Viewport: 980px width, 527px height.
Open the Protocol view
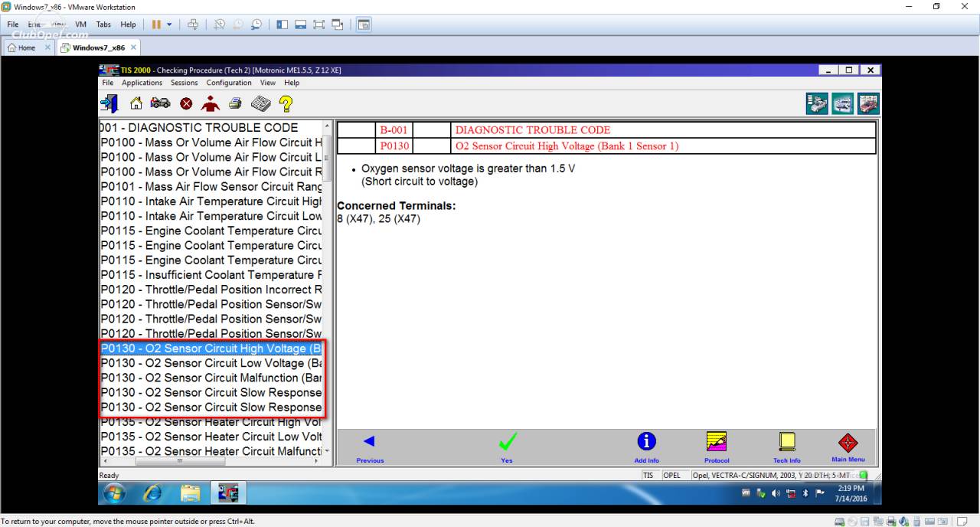click(717, 447)
